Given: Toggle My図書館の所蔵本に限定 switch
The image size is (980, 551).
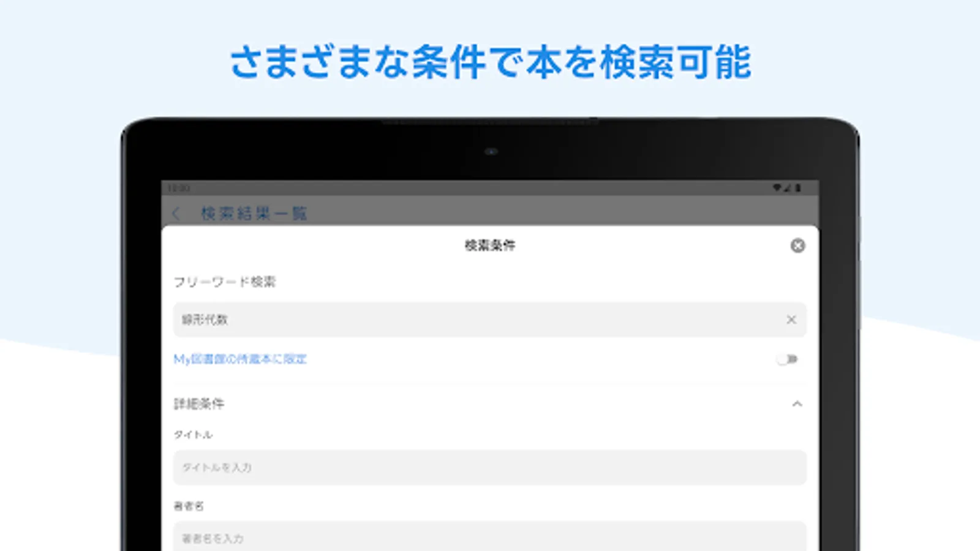Looking at the screenshot, I should click(787, 359).
